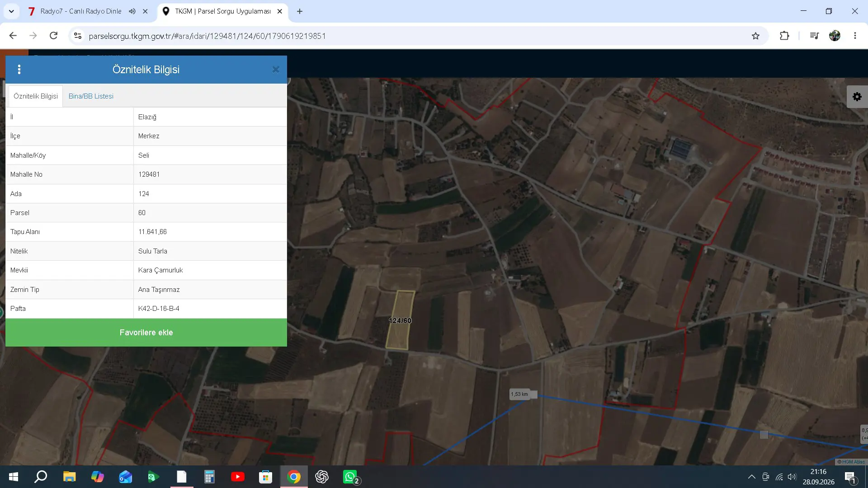Open YouTube from the taskbar

[x=237, y=477]
